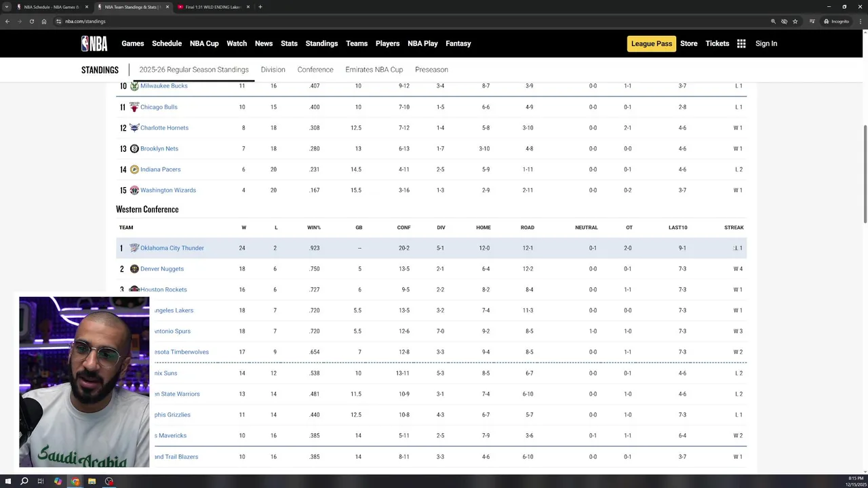
Task: Open the Houston Rockets team link
Action: [163, 289]
